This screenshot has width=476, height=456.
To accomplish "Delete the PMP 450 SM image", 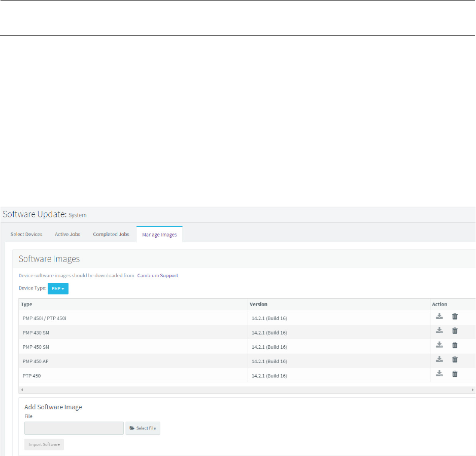I will click(x=455, y=345).
